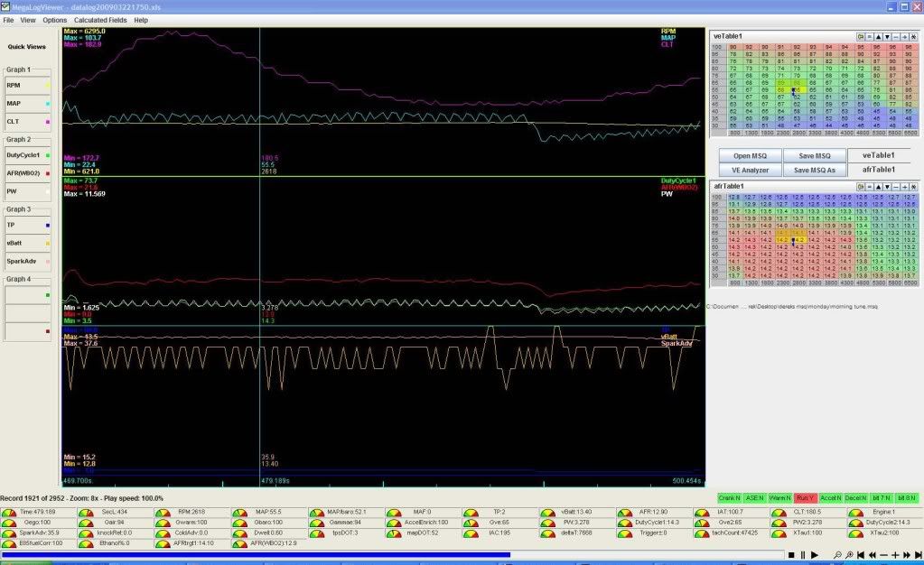Zoom in with the second magnifier icon
Viewport: 924px width, 565px height.
click(850, 554)
